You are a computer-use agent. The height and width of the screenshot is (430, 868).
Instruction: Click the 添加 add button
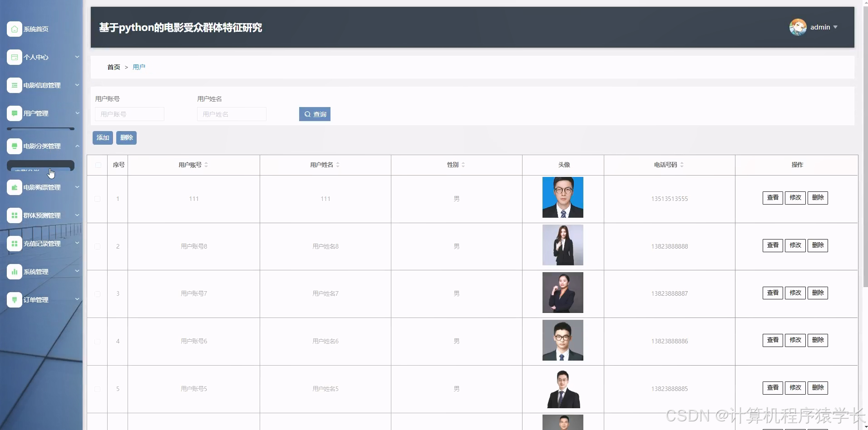pyautogui.click(x=103, y=137)
